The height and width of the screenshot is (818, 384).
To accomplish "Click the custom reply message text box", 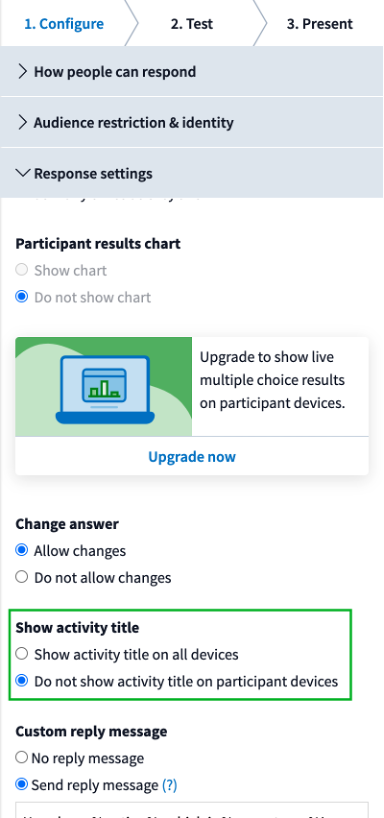I will point(192,810).
